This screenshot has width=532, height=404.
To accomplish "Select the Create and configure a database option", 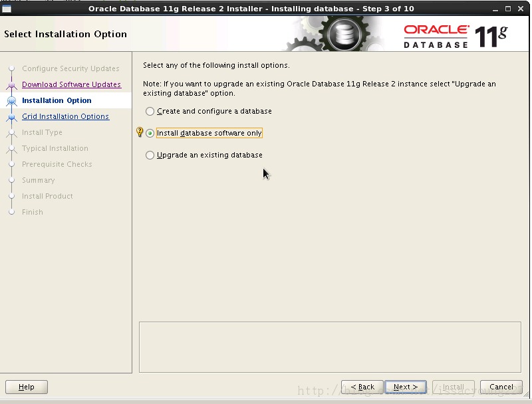I will coord(150,111).
